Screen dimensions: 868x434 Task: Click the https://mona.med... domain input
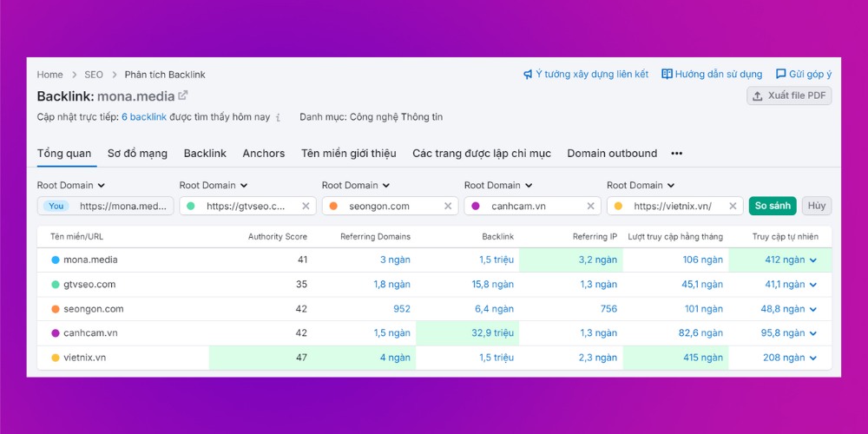(105, 206)
